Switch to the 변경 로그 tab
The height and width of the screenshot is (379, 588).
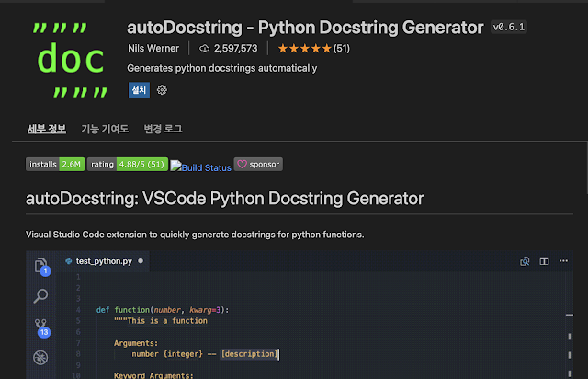(x=163, y=129)
